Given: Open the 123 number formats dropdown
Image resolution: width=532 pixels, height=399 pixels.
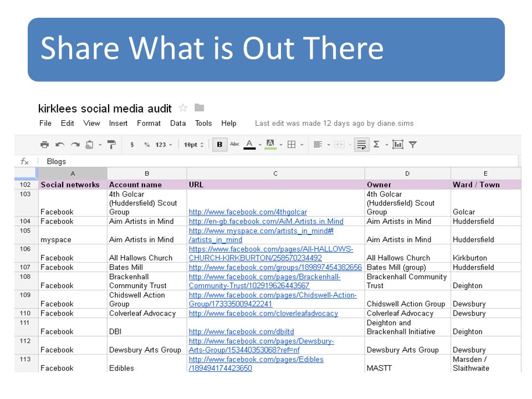Looking at the screenshot, I should coord(163,145).
